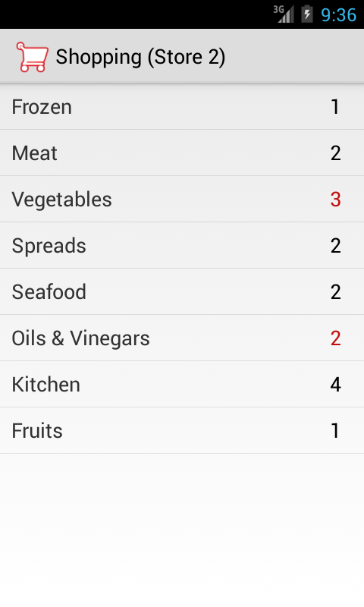This screenshot has width=364, height=607.
Task: Select the Shopping (Store 2) title
Action: (140, 57)
